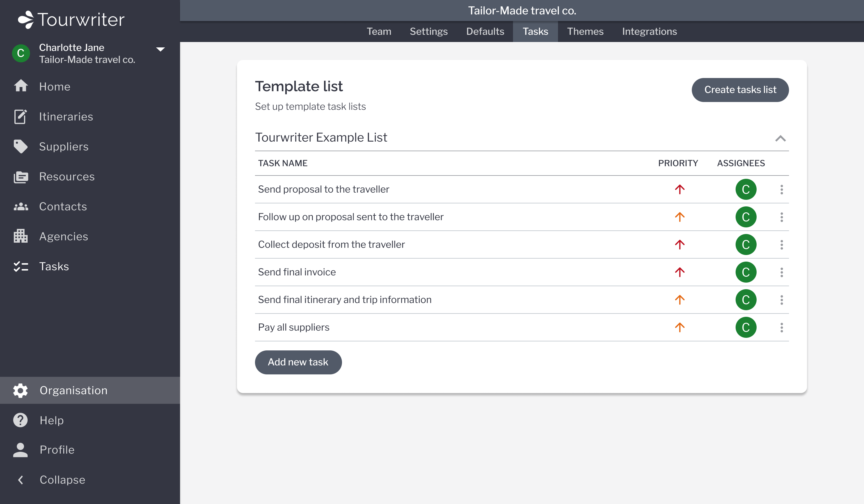Open options menu for Send final invoice

781,272
